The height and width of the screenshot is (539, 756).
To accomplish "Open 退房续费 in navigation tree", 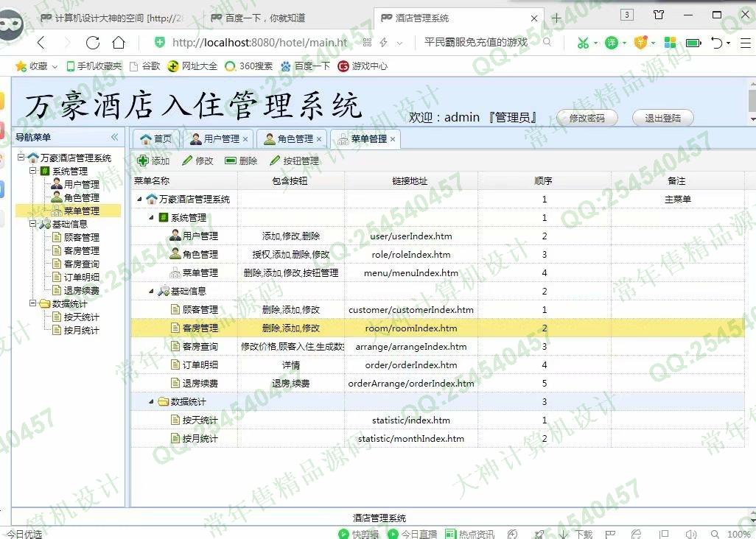I will 81,290.
